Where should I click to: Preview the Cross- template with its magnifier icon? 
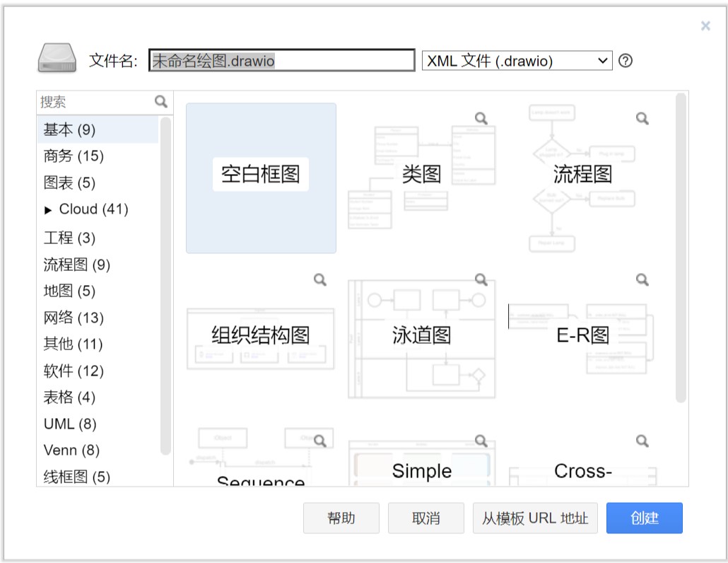click(x=642, y=441)
